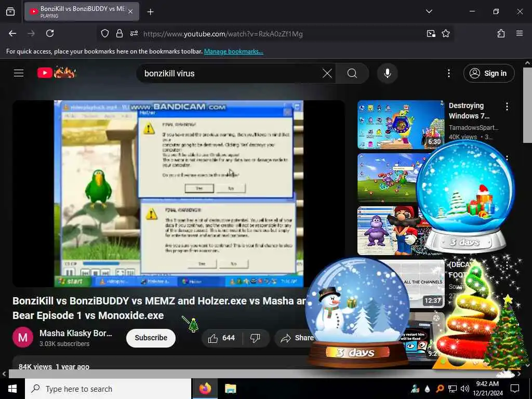Open Firefox extensions panel
Screen dimensions: 532x399
point(501,33)
